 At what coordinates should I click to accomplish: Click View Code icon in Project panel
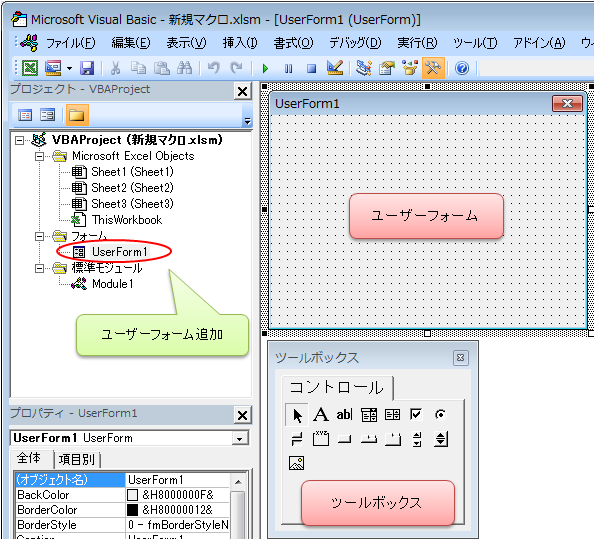25,115
